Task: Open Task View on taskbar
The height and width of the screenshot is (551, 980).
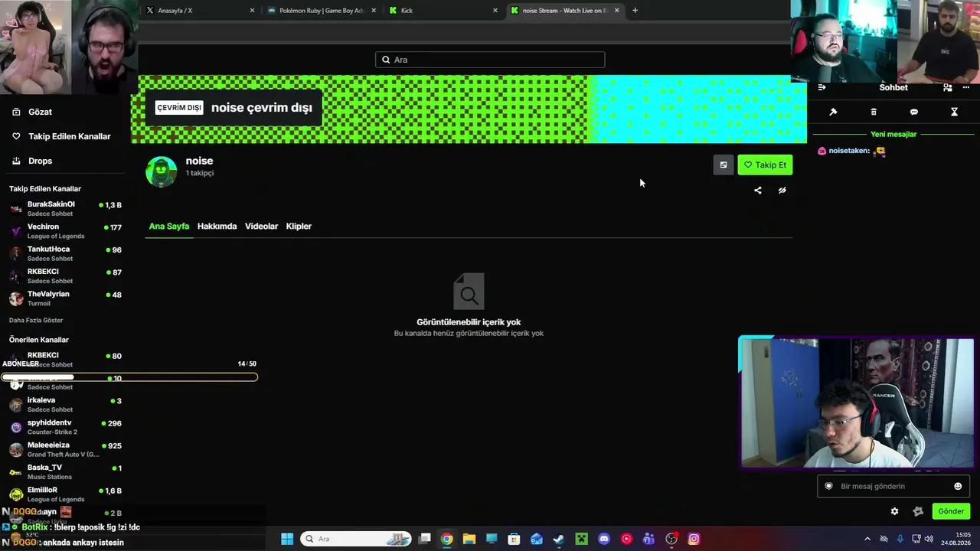Action: click(425, 539)
